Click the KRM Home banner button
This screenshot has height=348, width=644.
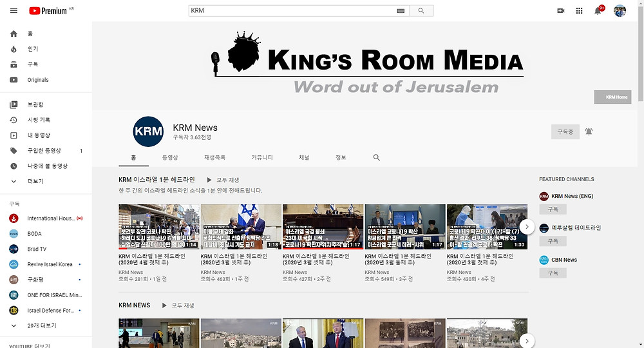tap(613, 97)
